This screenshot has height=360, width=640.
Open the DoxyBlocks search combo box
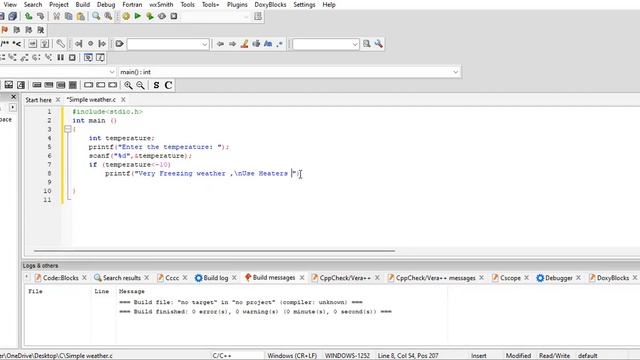[168, 44]
